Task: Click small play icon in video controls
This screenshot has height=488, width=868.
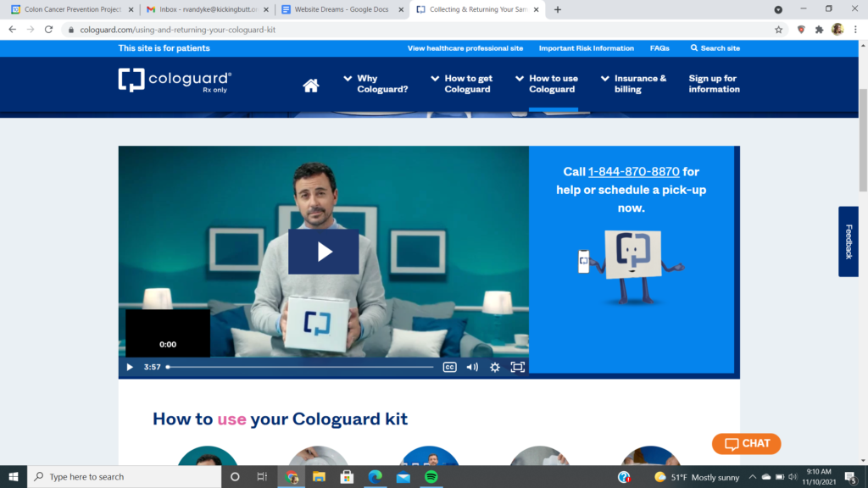Action: click(x=130, y=367)
